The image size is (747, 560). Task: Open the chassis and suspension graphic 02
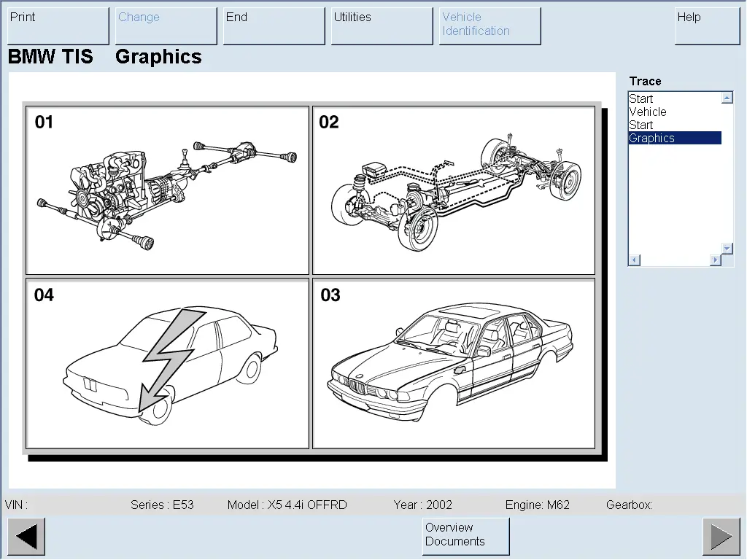tap(454, 190)
